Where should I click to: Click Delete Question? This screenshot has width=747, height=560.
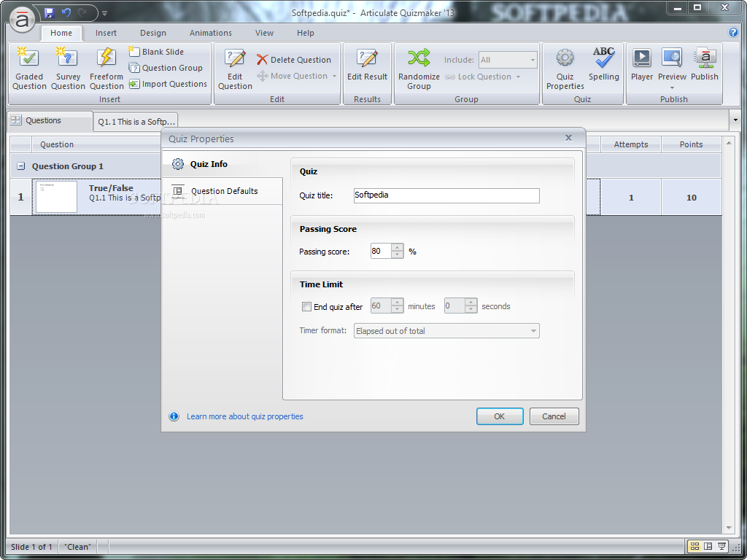[294, 60]
